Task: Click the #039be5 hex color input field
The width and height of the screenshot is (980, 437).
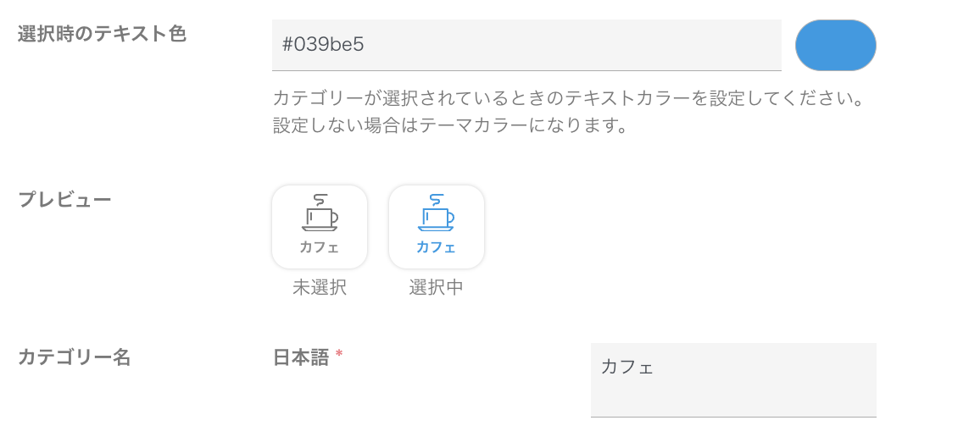Action: point(526,45)
